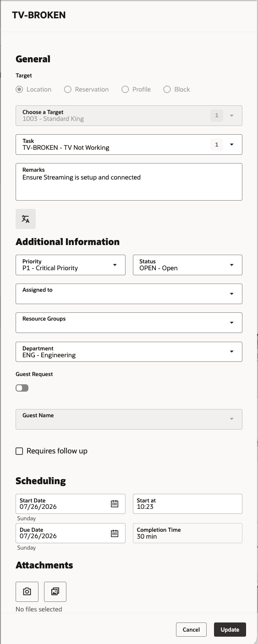Click the 'P1 - Critical Priority' value
Screen dimensions: 258x644
click(x=50, y=268)
